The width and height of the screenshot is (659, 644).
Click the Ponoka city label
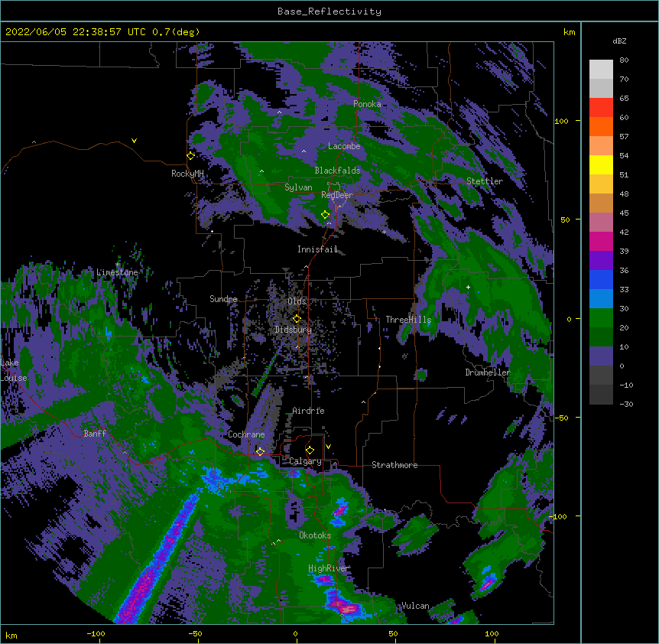pos(367,104)
